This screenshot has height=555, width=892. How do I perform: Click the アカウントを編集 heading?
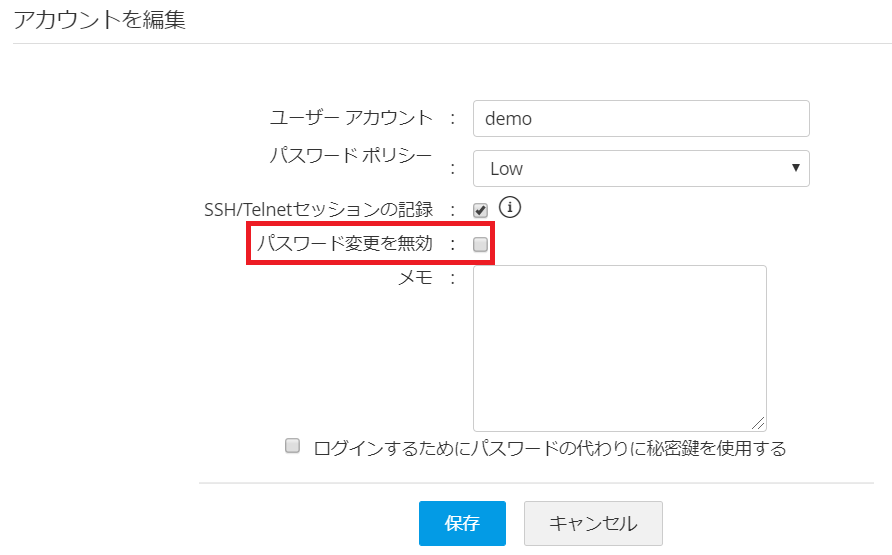point(99,19)
